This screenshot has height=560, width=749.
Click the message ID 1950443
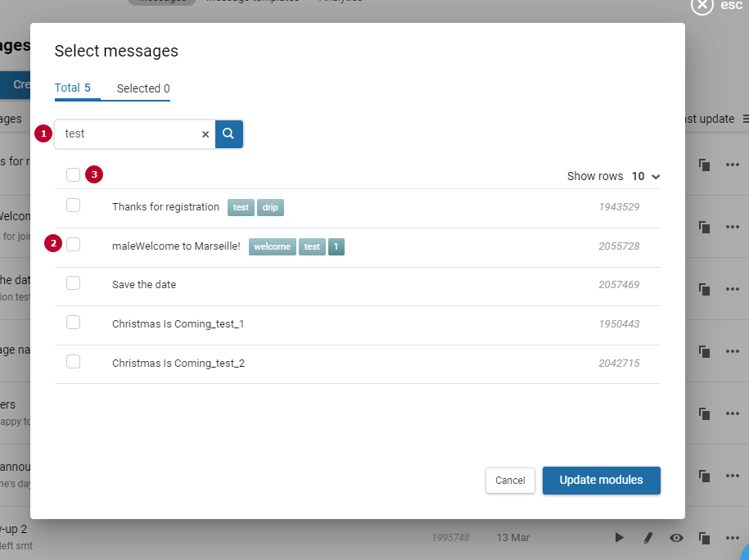coord(619,324)
